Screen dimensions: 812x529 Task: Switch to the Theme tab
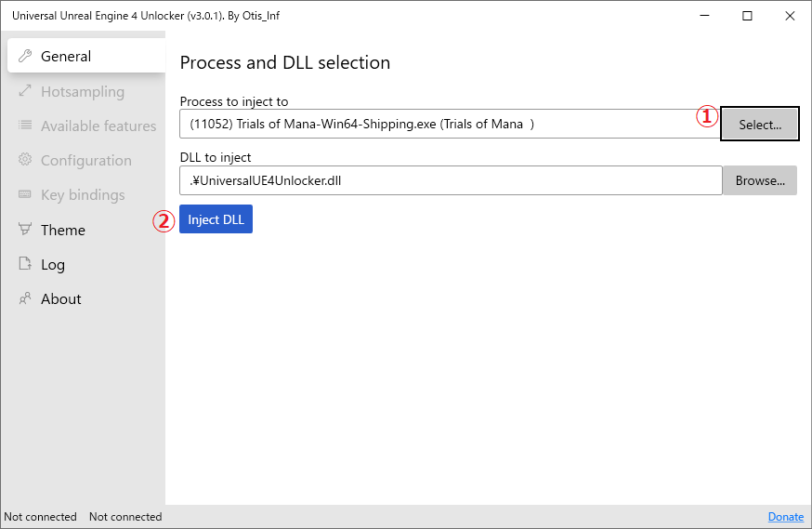(x=63, y=230)
